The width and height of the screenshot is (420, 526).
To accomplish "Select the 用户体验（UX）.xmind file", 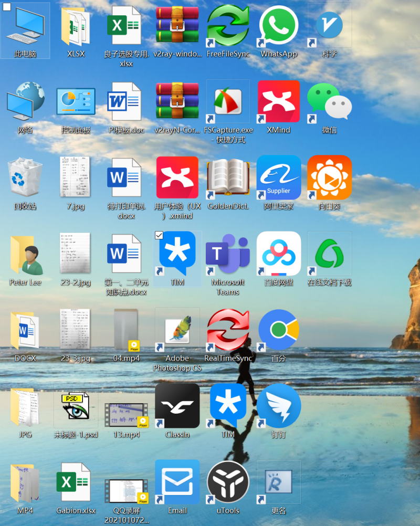I will pos(177,177).
